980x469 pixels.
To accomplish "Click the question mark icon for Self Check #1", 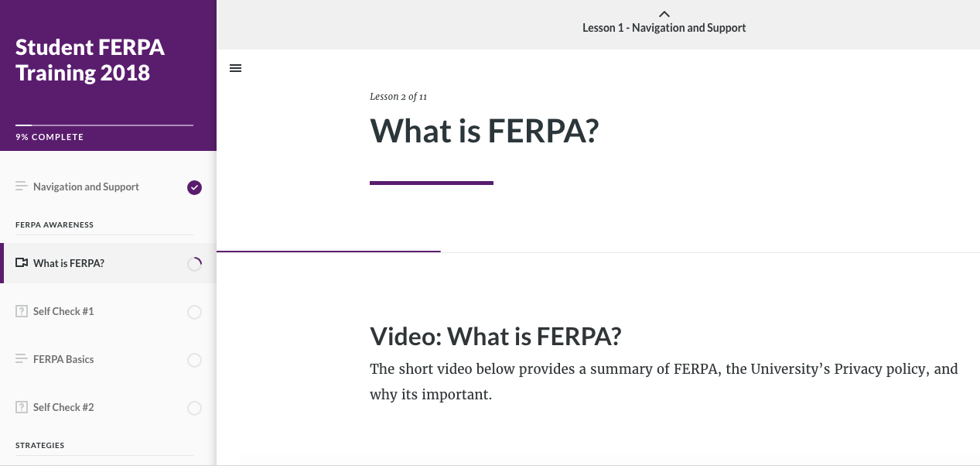I will (x=22, y=311).
